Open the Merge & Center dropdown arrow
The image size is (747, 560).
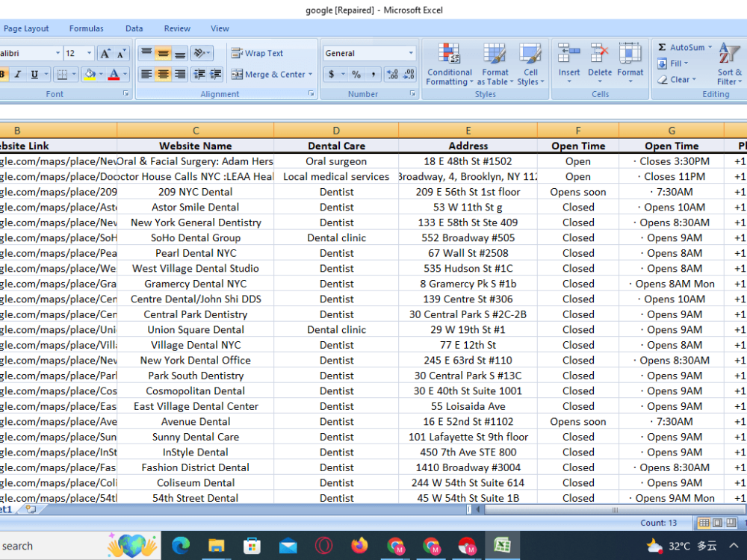pos(311,74)
